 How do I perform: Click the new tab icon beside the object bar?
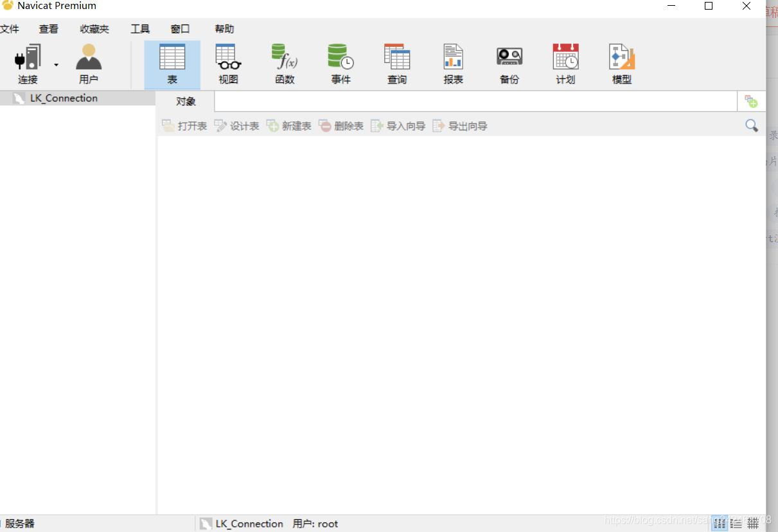tap(751, 102)
